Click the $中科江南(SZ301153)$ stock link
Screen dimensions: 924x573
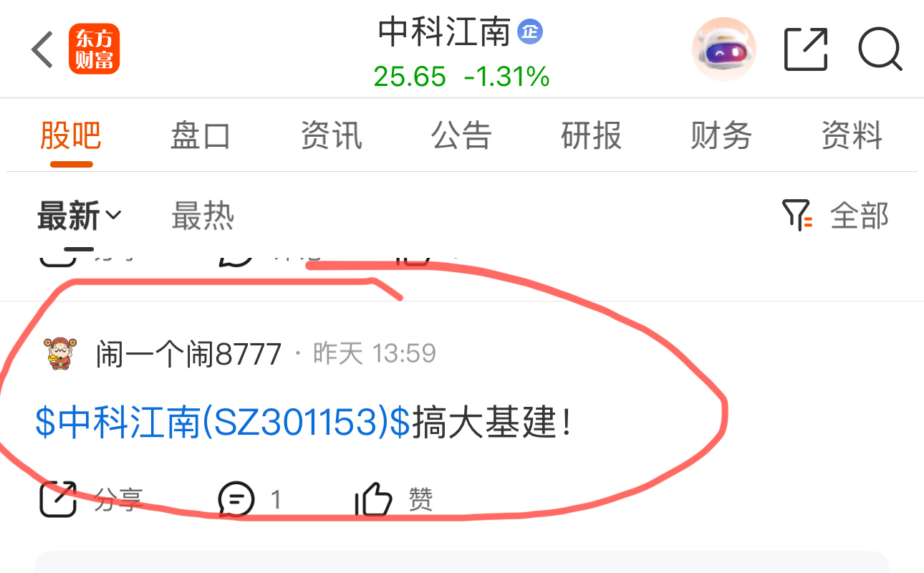point(223,424)
